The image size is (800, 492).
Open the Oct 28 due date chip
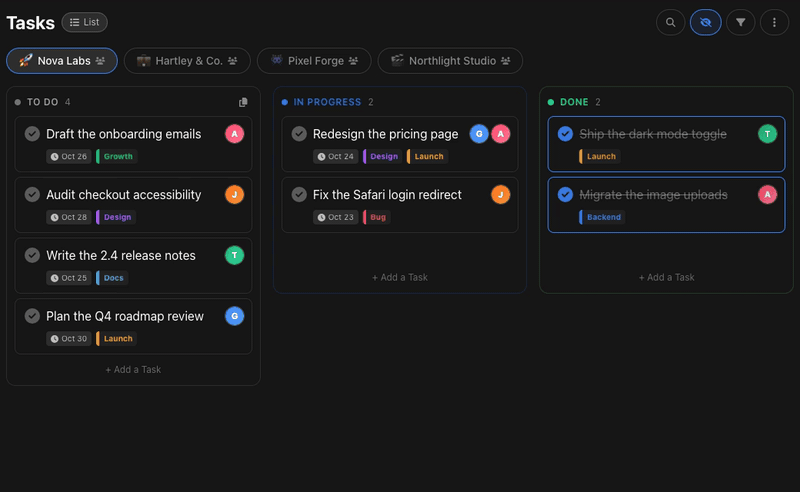(x=69, y=217)
